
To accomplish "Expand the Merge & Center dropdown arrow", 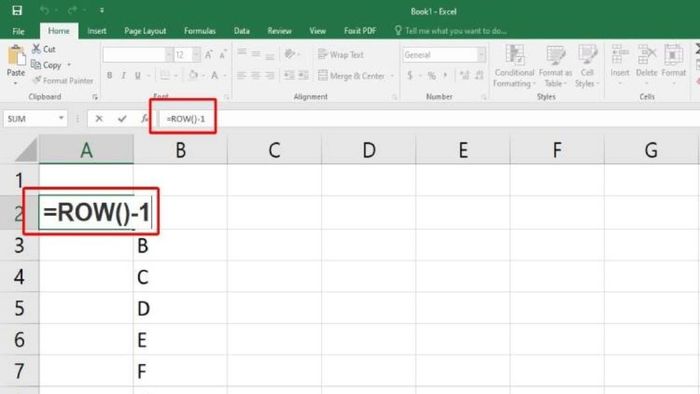I will (392, 76).
